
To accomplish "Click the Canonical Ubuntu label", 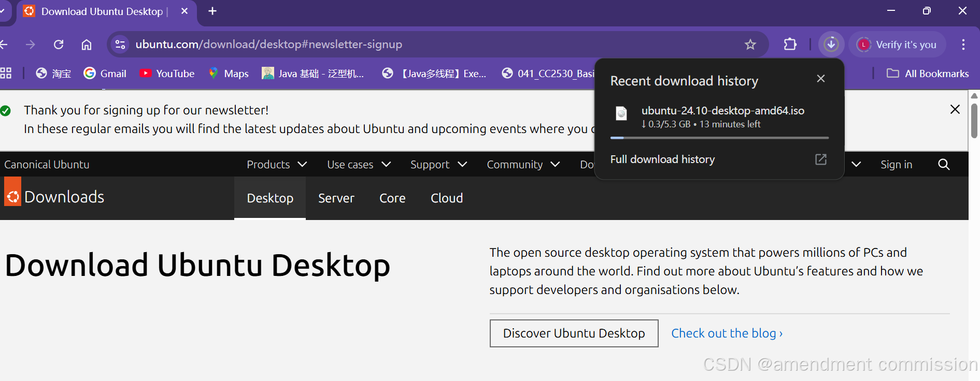I will point(47,165).
